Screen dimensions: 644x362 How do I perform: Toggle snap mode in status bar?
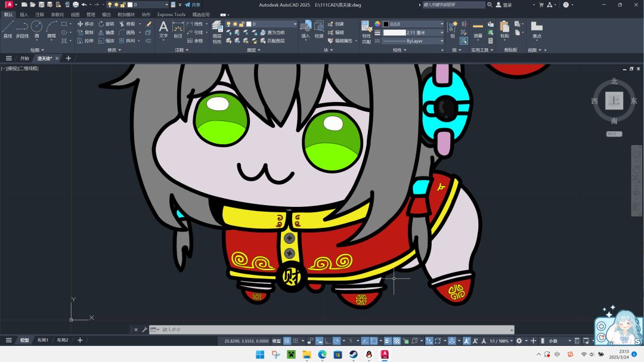(296, 341)
